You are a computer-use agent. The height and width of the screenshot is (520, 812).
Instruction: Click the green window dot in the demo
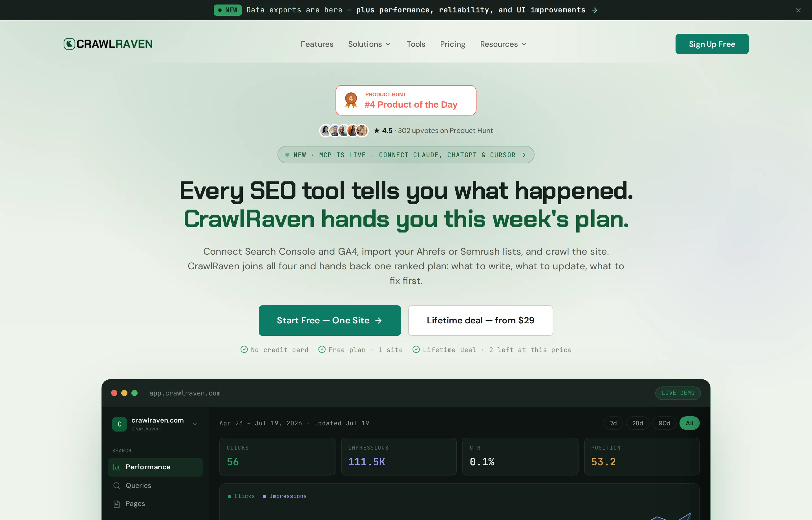pyautogui.click(x=134, y=393)
